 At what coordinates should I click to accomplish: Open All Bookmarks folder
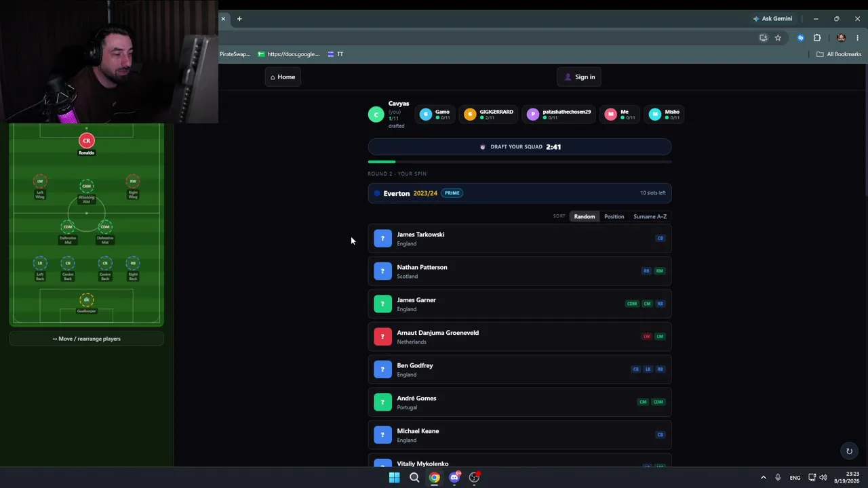[839, 54]
